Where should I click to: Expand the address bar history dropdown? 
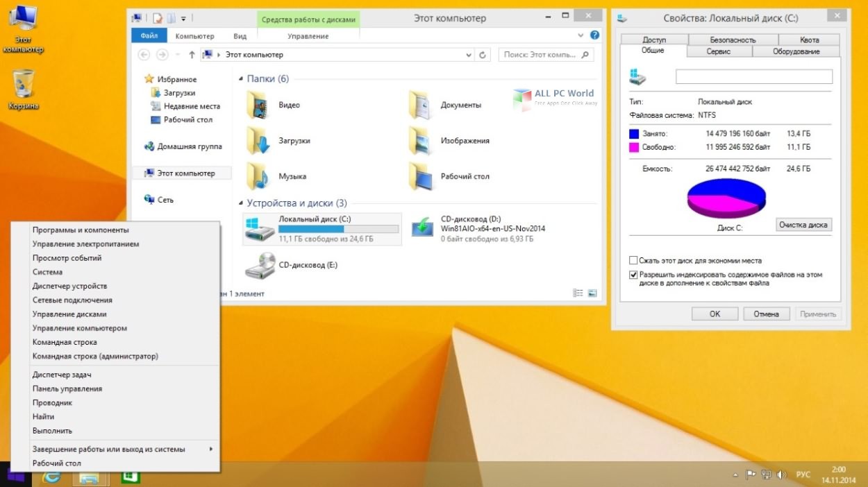(x=469, y=55)
